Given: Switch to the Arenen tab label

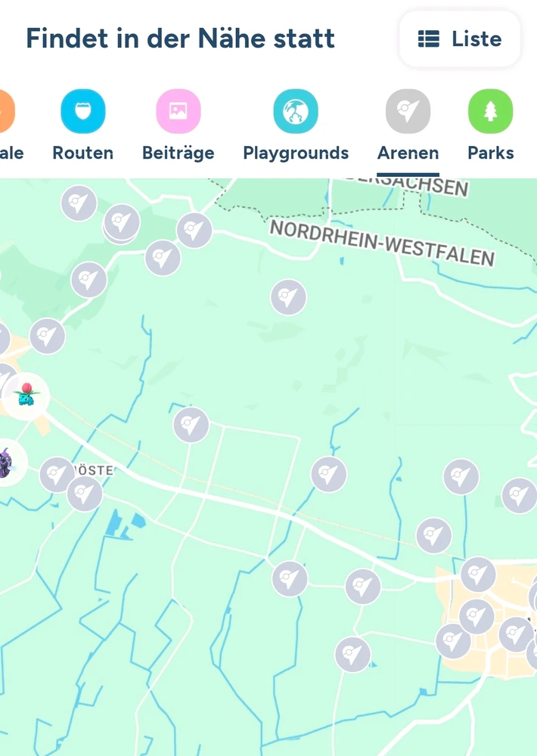Looking at the screenshot, I should click(408, 153).
